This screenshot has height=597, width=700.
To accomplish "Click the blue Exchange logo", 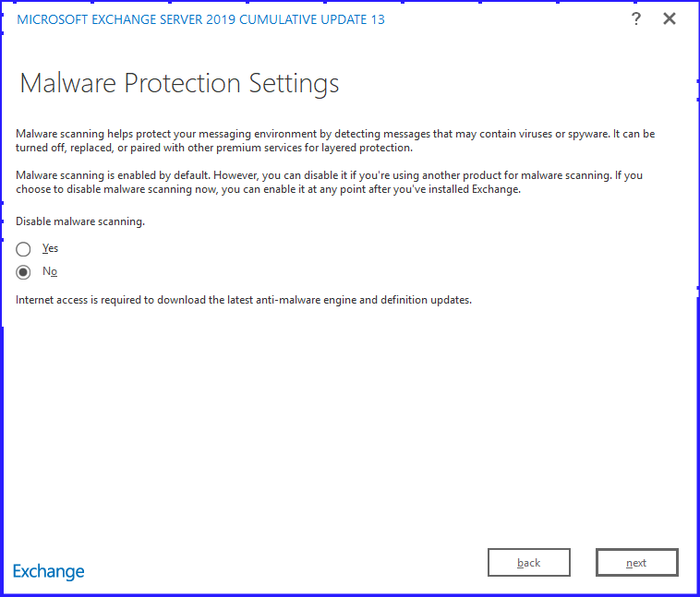I will tap(49, 571).
